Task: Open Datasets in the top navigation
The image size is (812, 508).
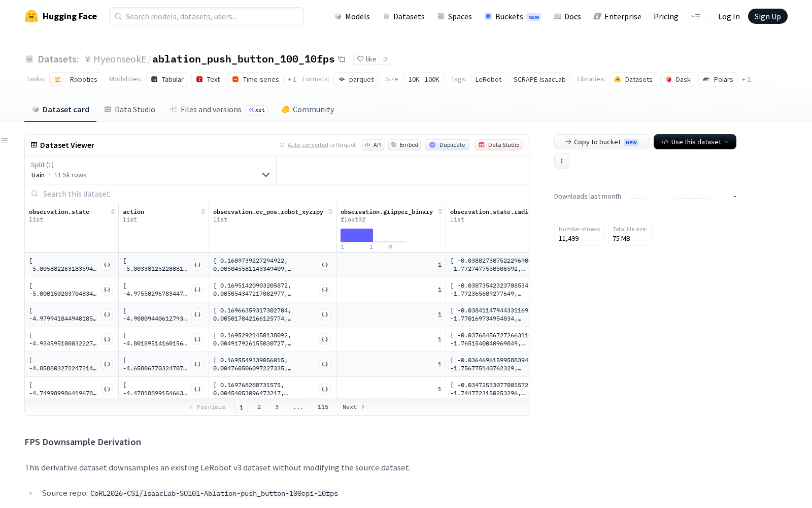Action: click(x=404, y=16)
